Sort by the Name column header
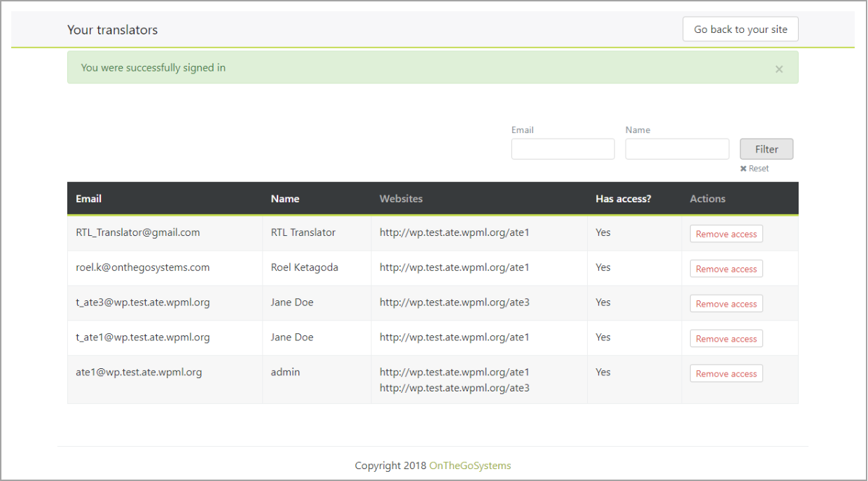 pos(285,199)
